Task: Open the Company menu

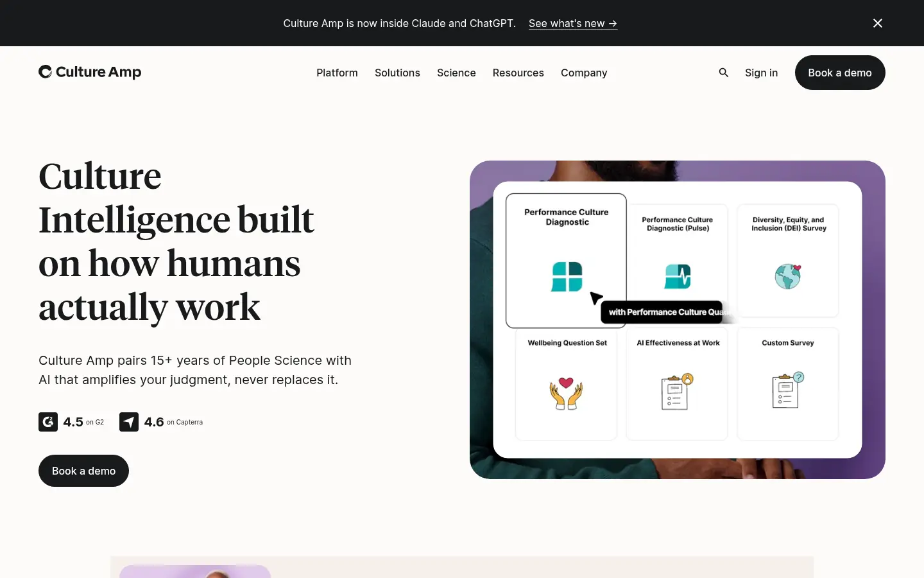Action: 584,73
